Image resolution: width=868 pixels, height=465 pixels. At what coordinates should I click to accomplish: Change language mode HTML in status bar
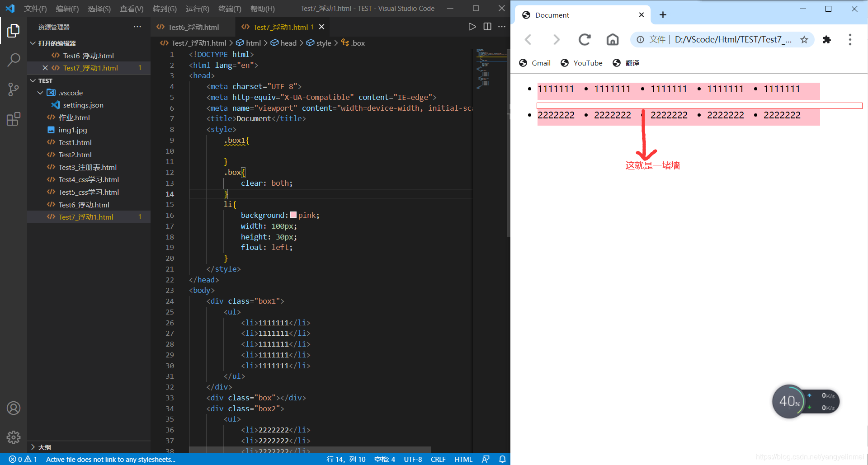[x=463, y=459]
